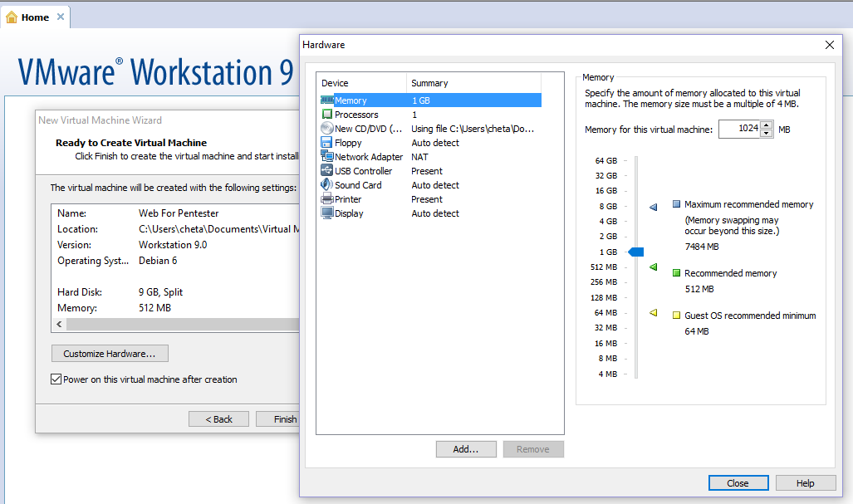This screenshot has width=853, height=504.
Task: Select the Memory row in device list
Action: pos(430,100)
